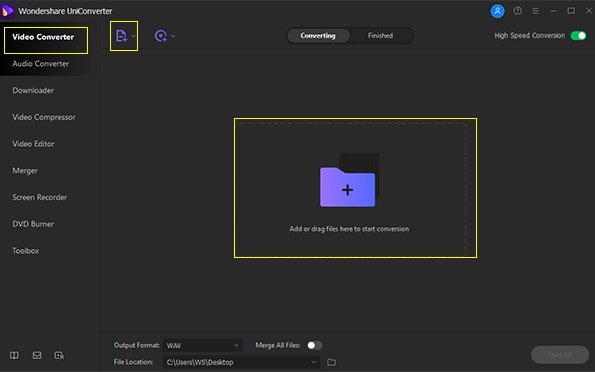
Task: Click the language switch icon
Action: (59, 355)
